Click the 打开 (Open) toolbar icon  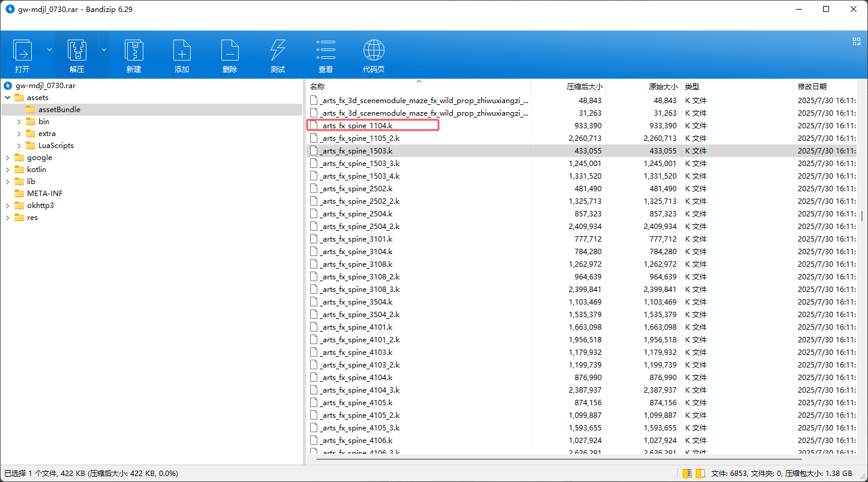click(22, 51)
